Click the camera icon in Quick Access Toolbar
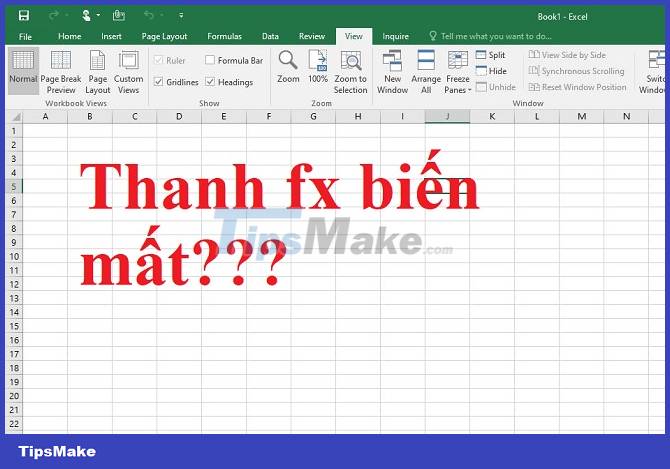The image size is (670, 469). point(118,16)
